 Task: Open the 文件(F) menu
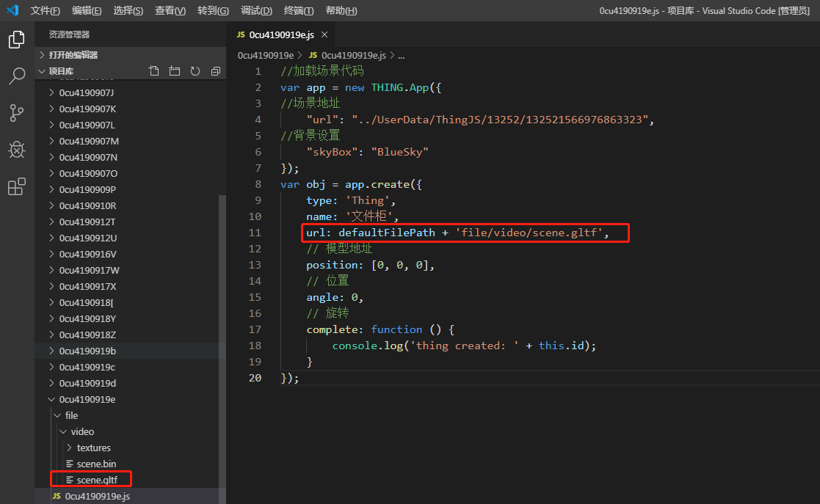[x=45, y=10]
